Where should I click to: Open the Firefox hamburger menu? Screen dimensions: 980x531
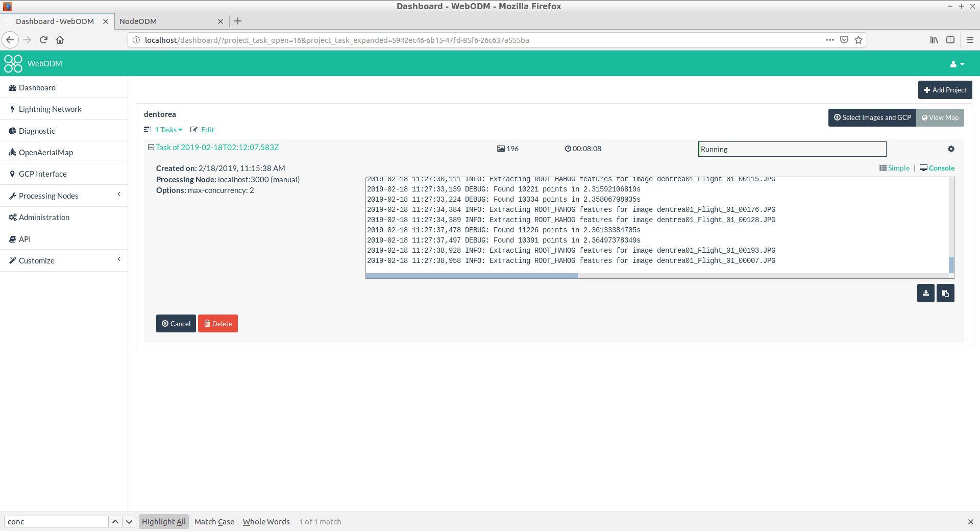click(970, 40)
